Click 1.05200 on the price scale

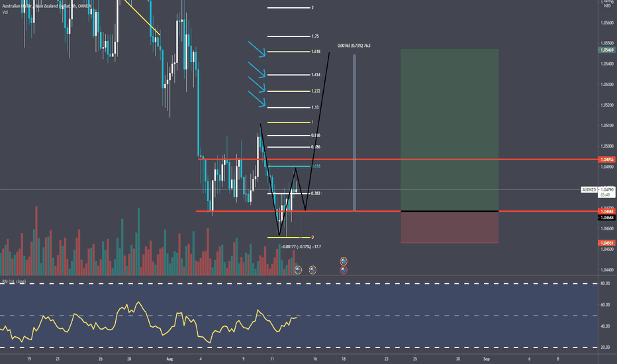[x=607, y=105]
